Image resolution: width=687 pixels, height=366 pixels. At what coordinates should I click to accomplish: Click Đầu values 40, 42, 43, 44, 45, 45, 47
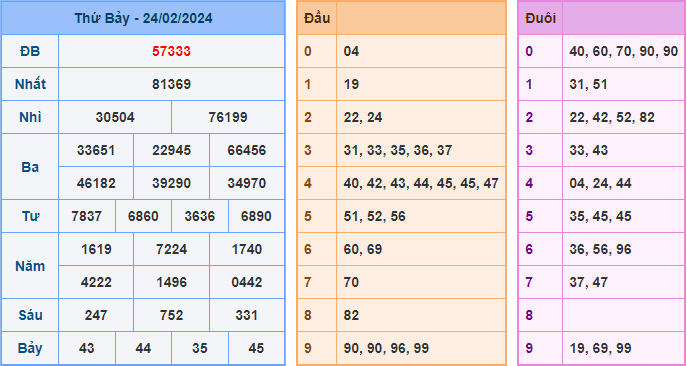point(421,183)
